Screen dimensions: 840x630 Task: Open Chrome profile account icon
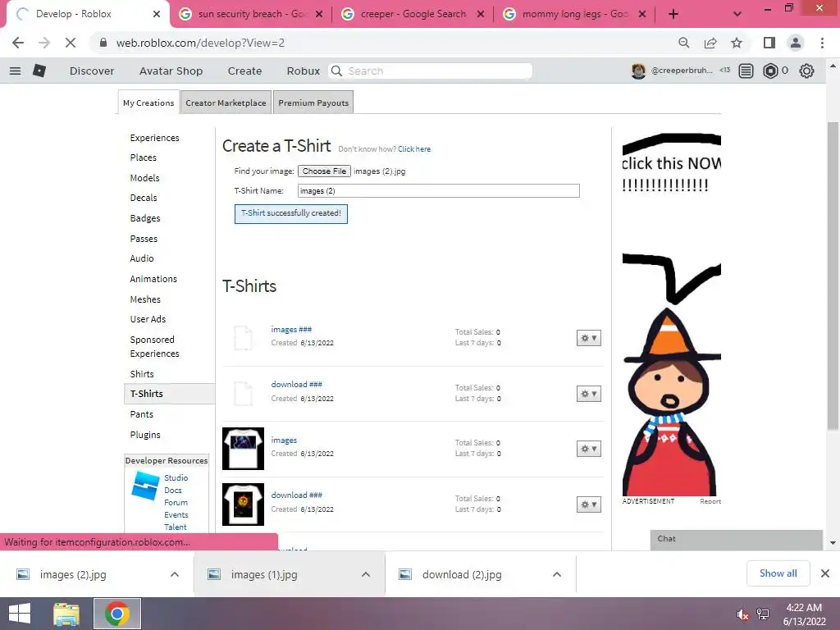[796, 43]
